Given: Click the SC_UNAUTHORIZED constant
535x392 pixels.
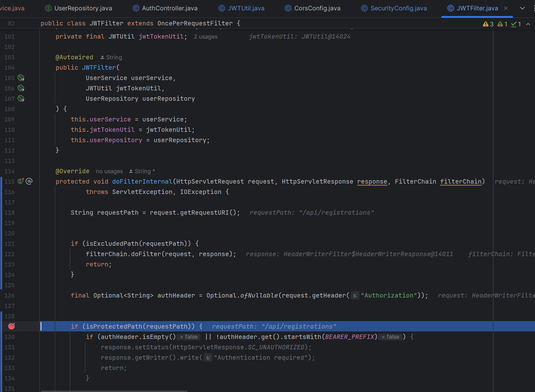Looking at the screenshot, I should tap(276, 347).
